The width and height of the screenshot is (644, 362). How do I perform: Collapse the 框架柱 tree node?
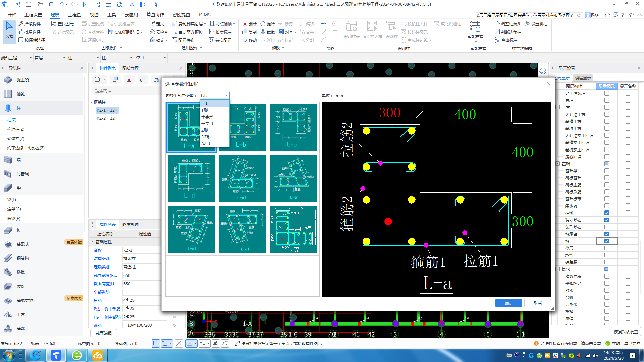click(92, 102)
